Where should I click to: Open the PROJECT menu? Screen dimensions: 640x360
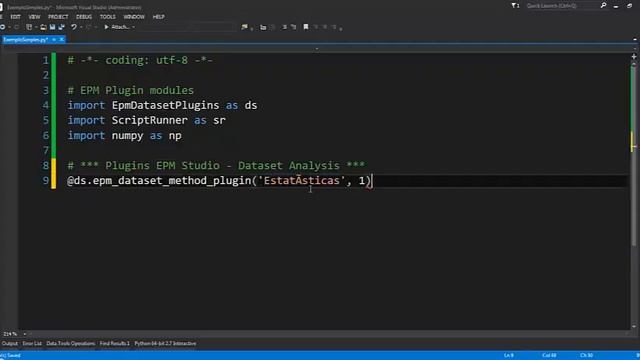(x=58, y=17)
